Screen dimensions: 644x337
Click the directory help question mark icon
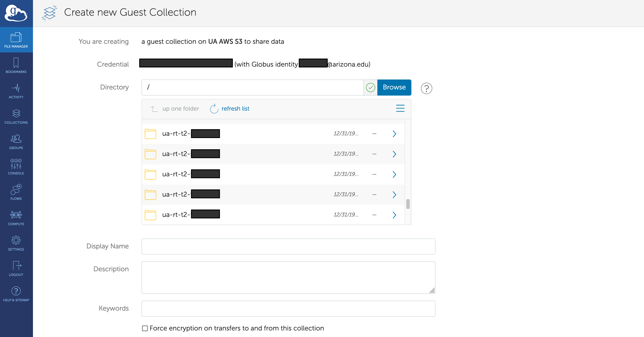click(x=426, y=88)
